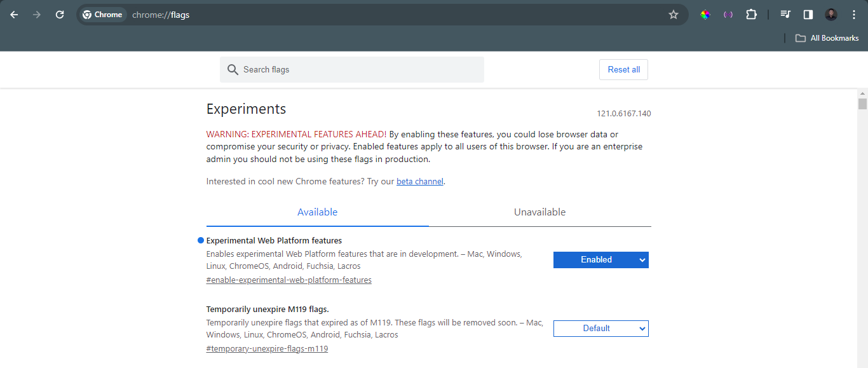This screenshot has width=868, height=368.
Task: Click the Experiments page heading
Action: point(247,109)
